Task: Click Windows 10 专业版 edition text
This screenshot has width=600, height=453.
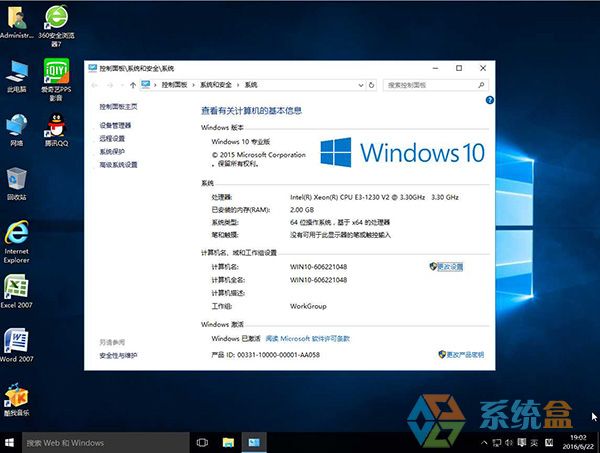Action: pyautogui.click(x=241, y=142)
